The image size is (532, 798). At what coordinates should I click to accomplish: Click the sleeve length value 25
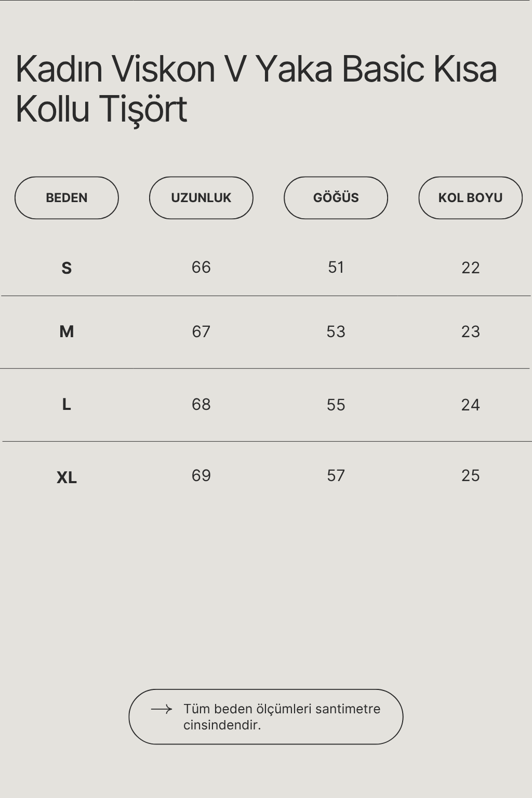click(470, 475)
